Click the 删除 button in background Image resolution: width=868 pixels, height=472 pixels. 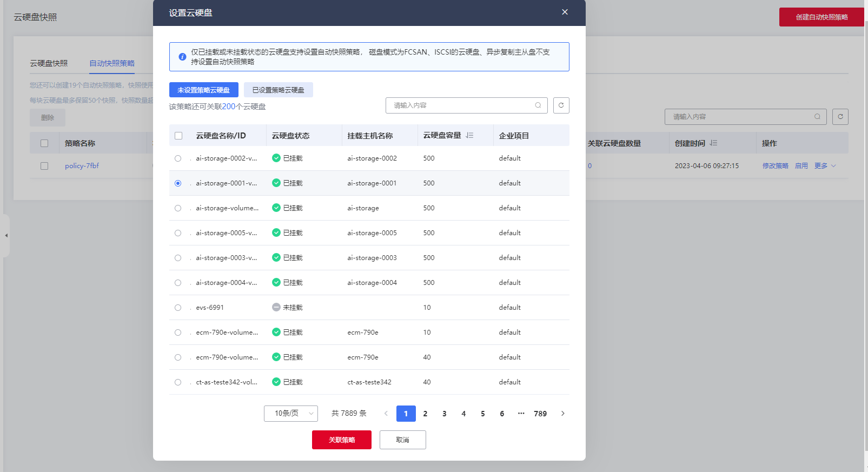(48, 117)
